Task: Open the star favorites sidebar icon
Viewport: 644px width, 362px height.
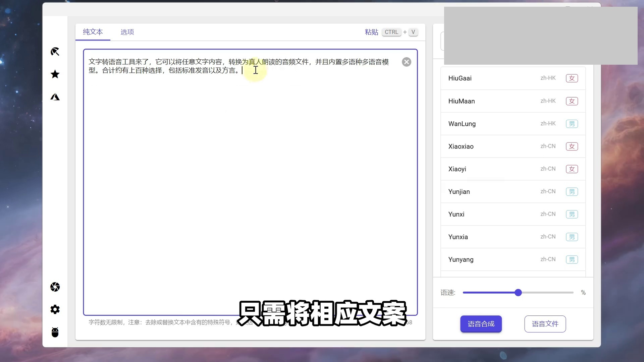Action: 55,74
